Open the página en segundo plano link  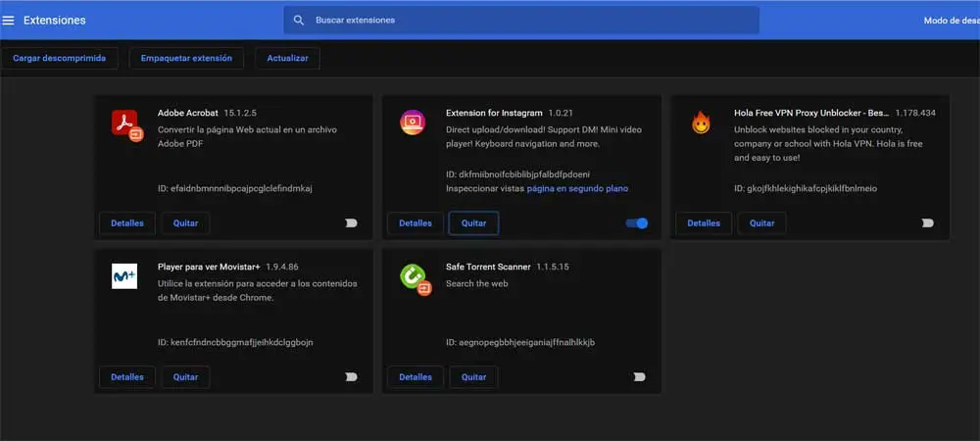tap(577, 188)
